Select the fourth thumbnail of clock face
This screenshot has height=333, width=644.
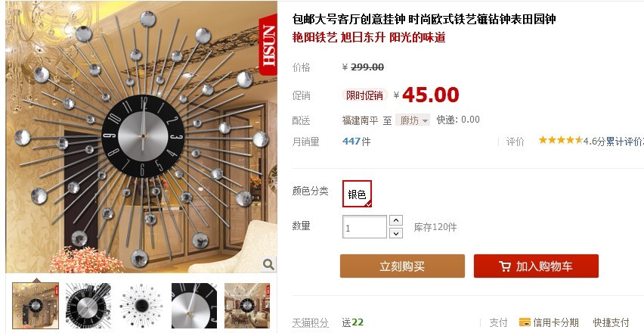click(194, 306)
